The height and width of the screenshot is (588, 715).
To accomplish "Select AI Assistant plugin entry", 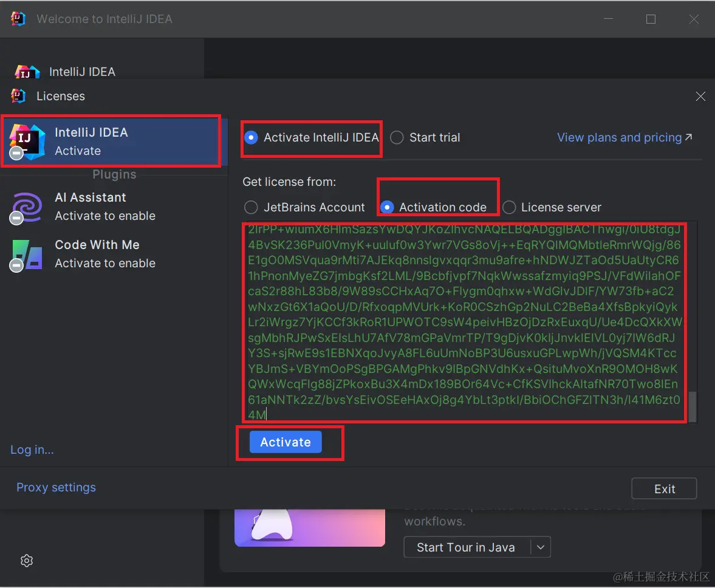I will [x=114, y=207].
